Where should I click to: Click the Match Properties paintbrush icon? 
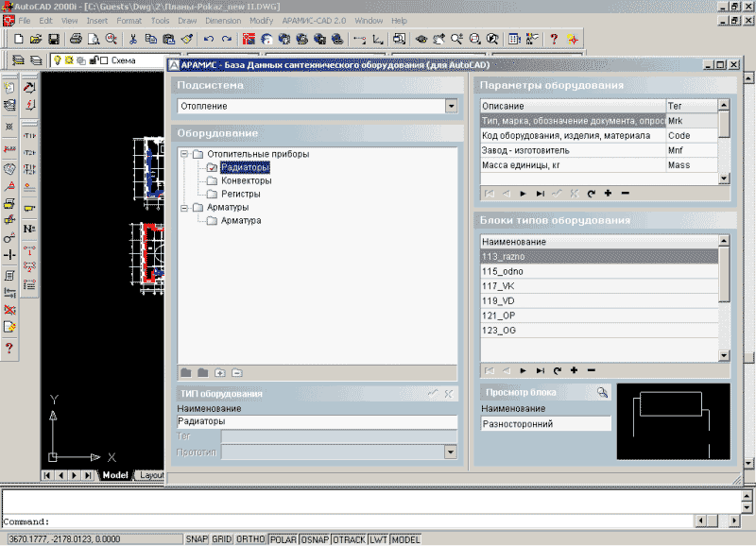click(187, 39)
